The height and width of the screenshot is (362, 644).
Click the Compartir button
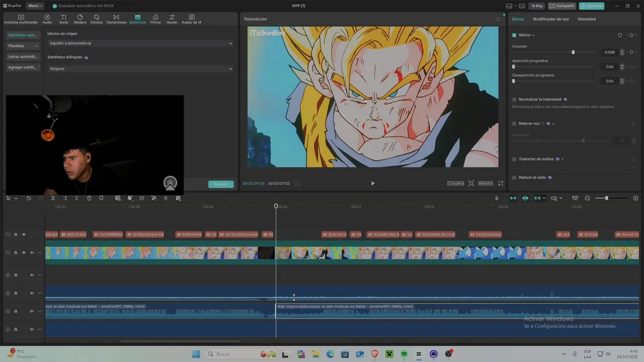click(562, 6)
